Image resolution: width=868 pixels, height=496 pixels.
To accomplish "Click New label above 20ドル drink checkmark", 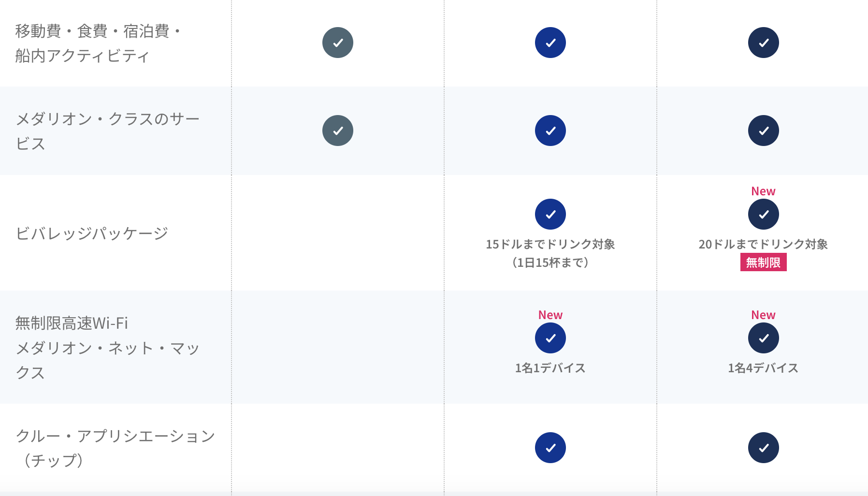I will coord(763,191).
